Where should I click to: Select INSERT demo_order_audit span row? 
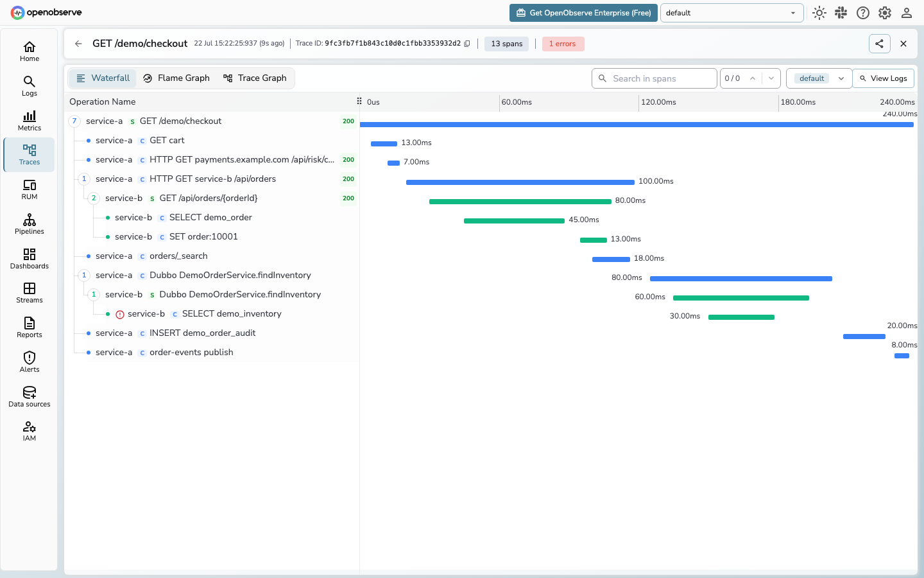coord(212,333)
